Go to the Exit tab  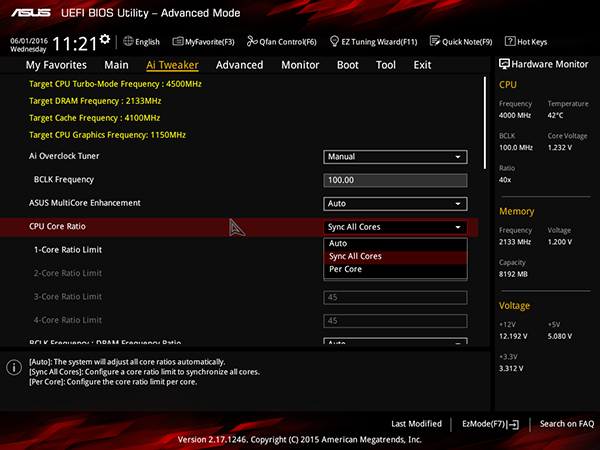pyautogui.click(x=422, y=65)
